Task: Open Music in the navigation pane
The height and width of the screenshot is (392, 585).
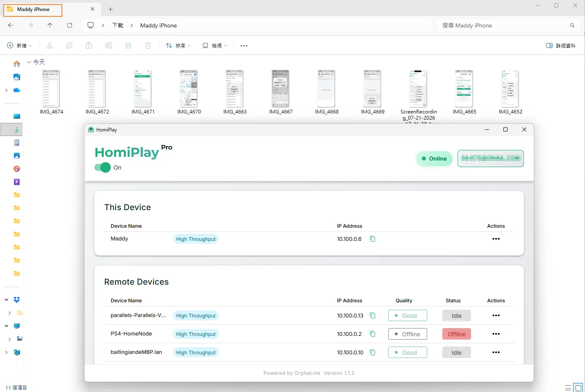Action: (x=17, y=169)
